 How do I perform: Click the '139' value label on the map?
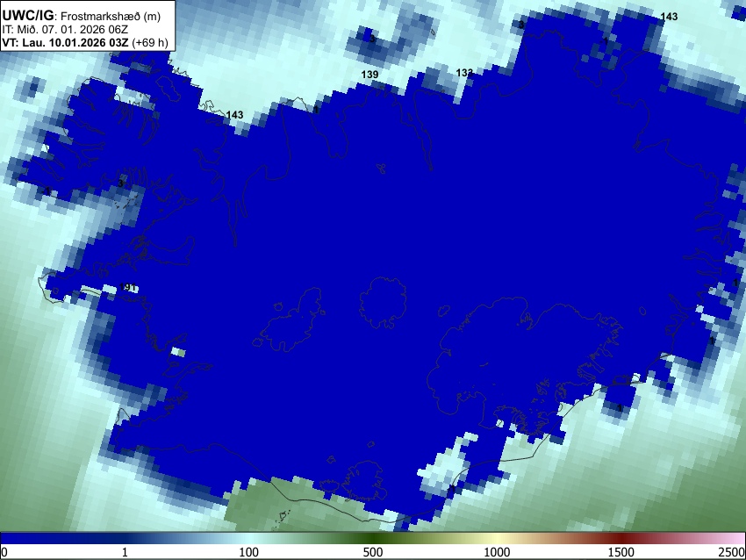(x=369, y=75)
